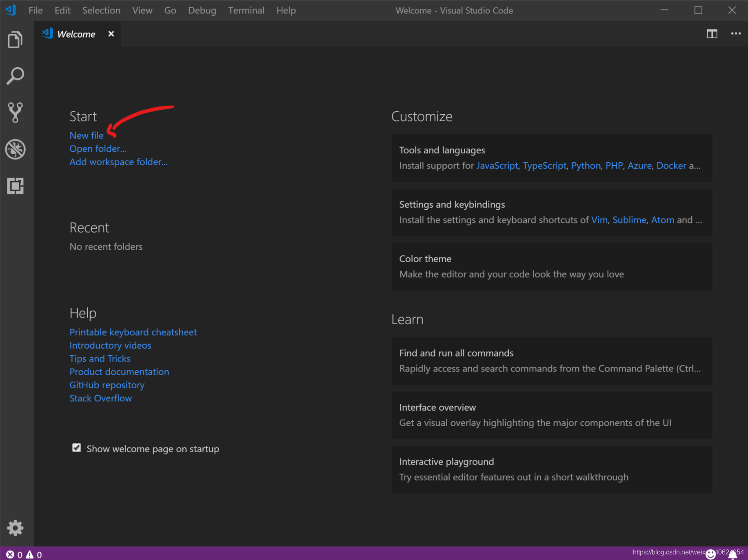Click the Tools and languages heading
The width and height of the screenshot is (748, 560).
click(x=442, y=150)
